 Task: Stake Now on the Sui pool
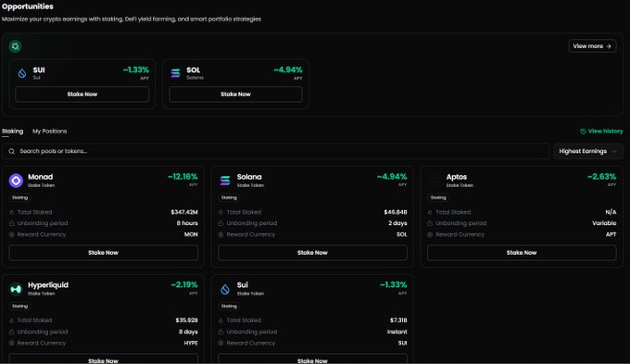(x=312, y=358)
